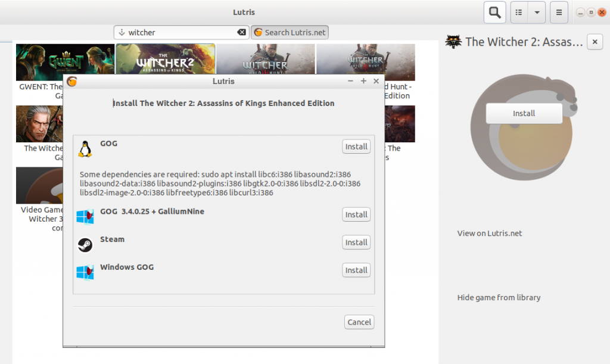
Task: Select The Witcher 2 game banner
Action: tap(166, 59)
